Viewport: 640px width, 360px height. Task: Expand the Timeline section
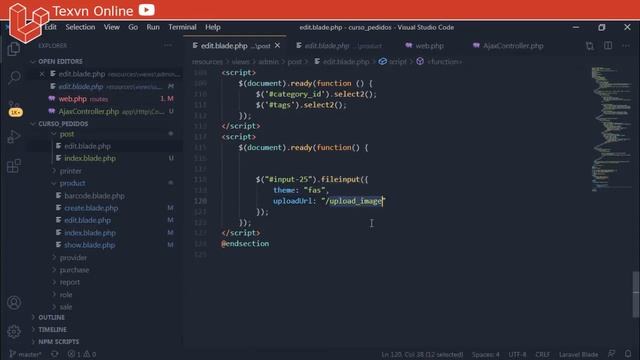pyautogui.click(x=52, y=329)
